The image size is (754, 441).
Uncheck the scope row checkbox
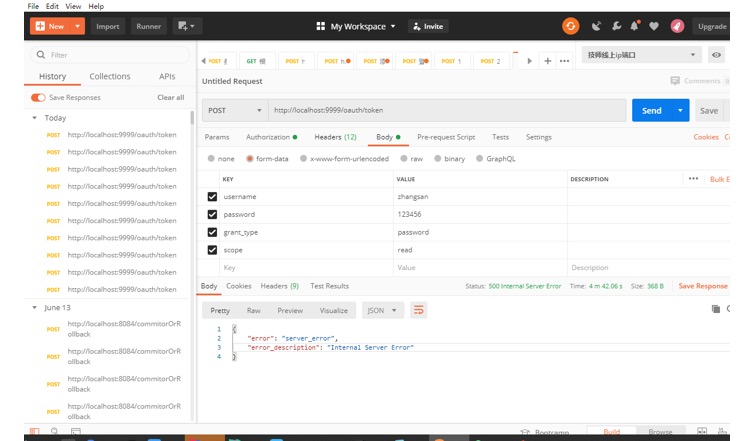pos(212,250)
